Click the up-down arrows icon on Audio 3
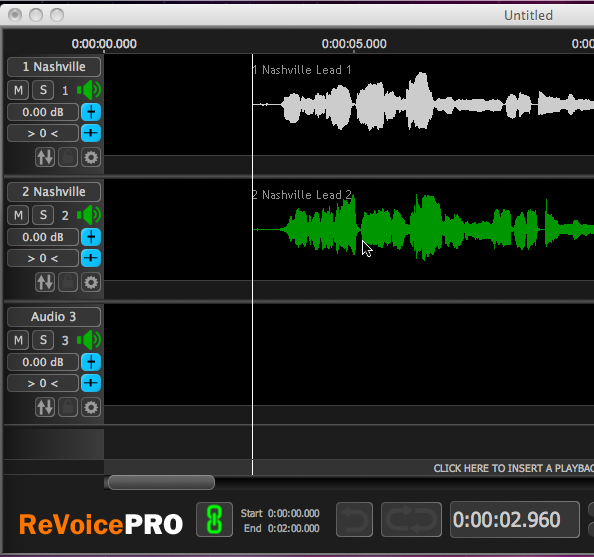 [45, 407]
